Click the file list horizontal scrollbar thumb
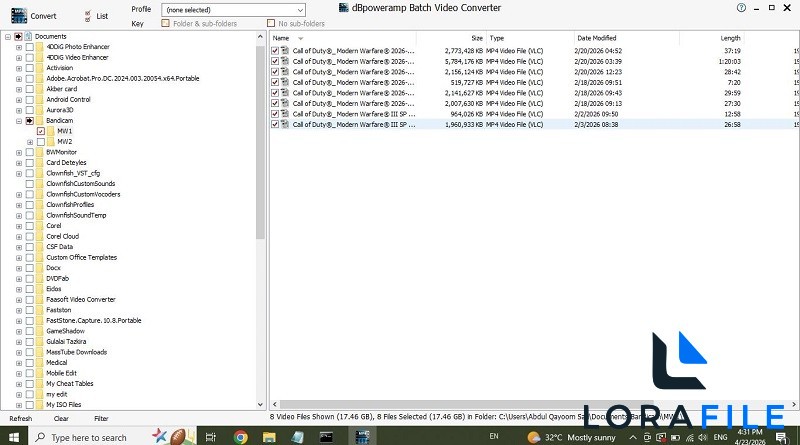Screen dimensions: 800x445 point(466,404)
